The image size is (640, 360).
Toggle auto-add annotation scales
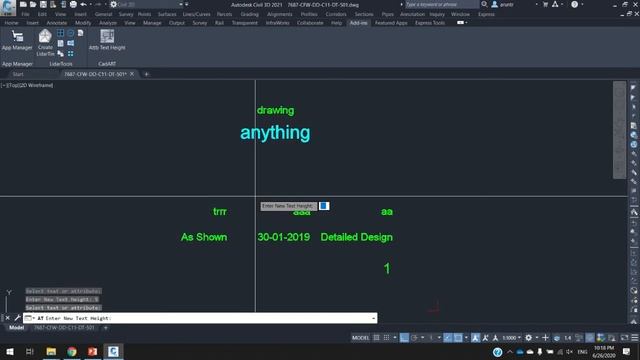point(485,338)
